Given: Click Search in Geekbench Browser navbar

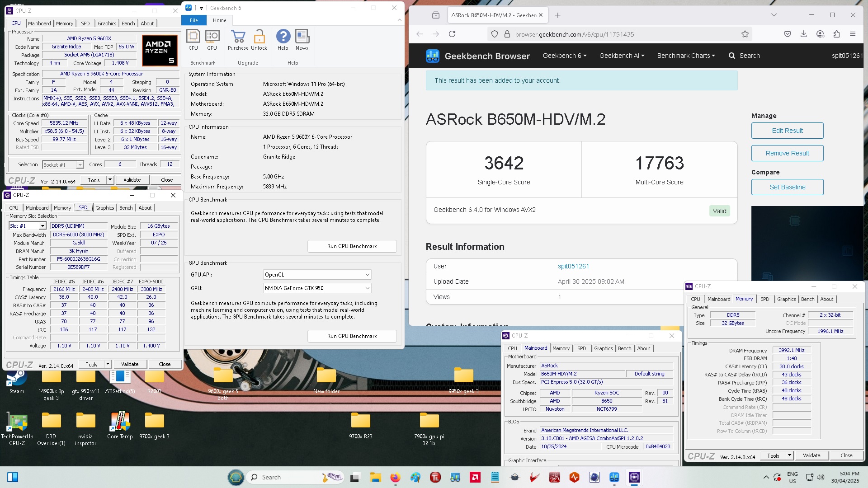Looking at the screenshot, I should [x=744, y=56].
